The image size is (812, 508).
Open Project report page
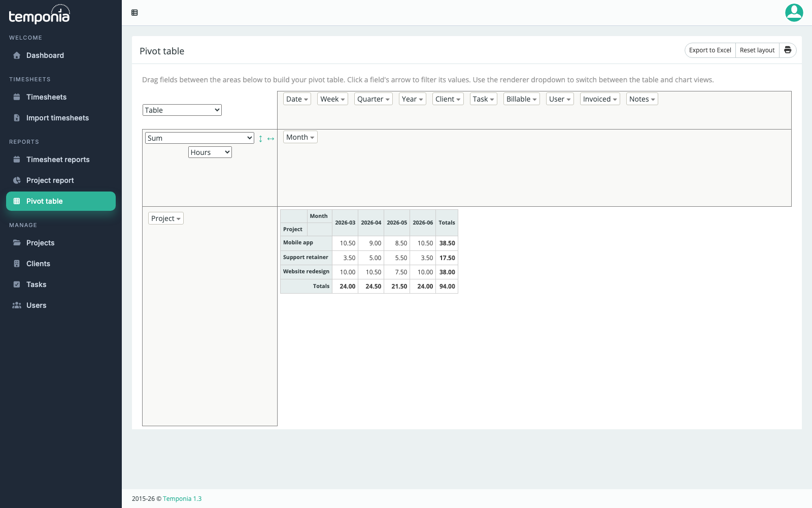pos(61,180)
